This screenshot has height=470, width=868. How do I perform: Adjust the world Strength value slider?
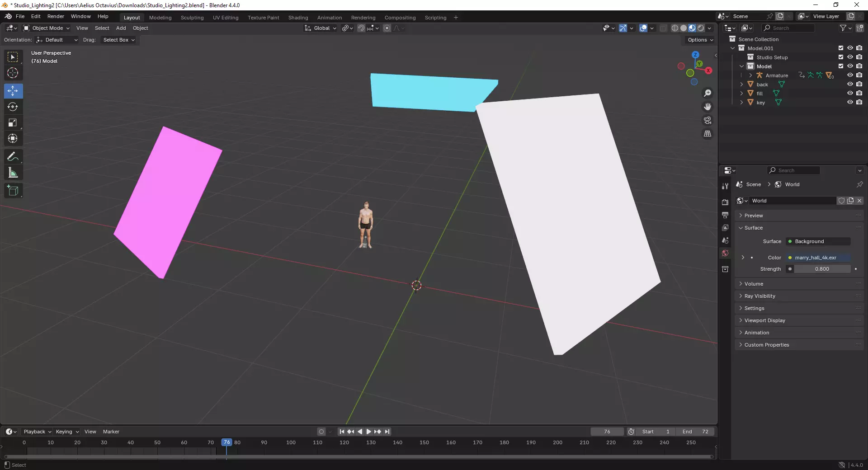(822, 269)
